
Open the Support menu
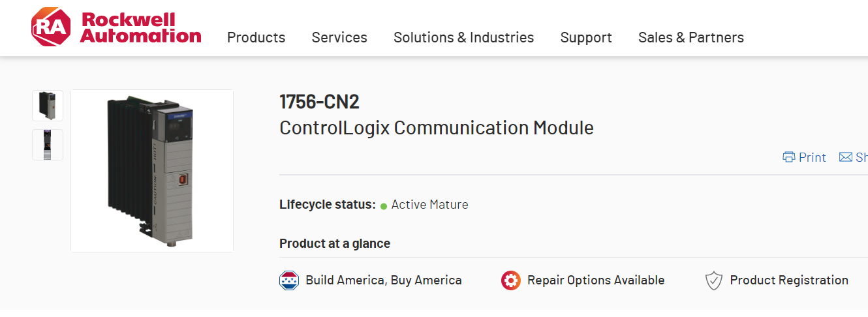coord(586,38)
